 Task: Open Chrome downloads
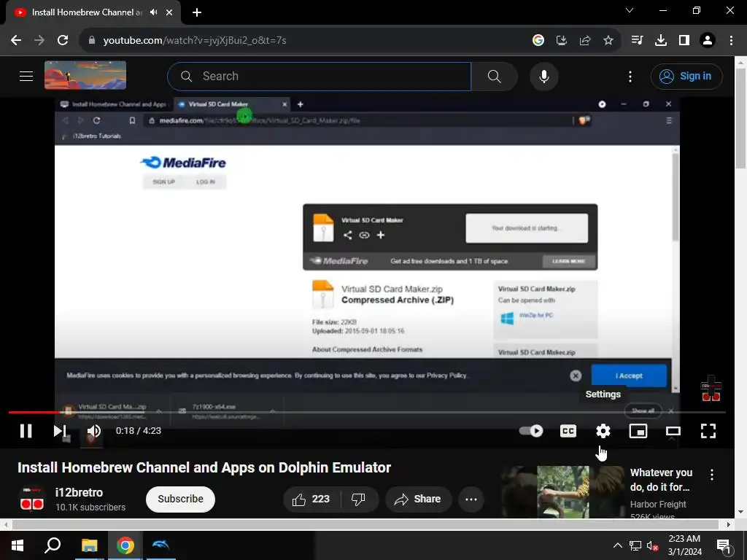(x=661, y=41)
